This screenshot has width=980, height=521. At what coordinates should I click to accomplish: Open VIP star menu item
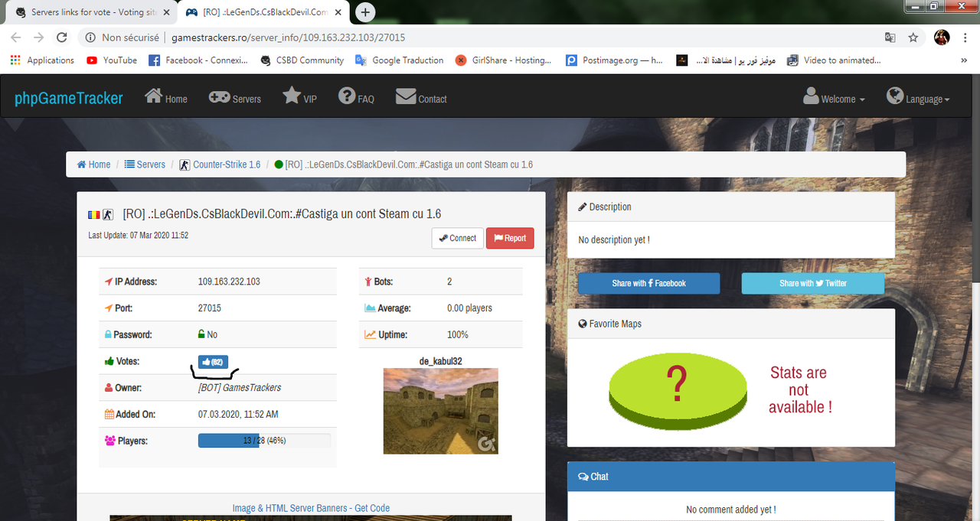(299, 97)
